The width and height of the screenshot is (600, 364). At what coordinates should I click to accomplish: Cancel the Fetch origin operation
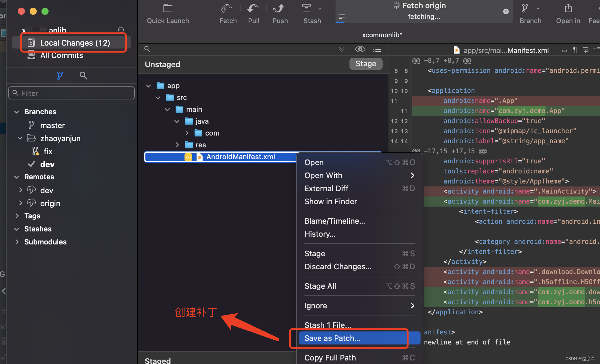(x=506, y=11)
